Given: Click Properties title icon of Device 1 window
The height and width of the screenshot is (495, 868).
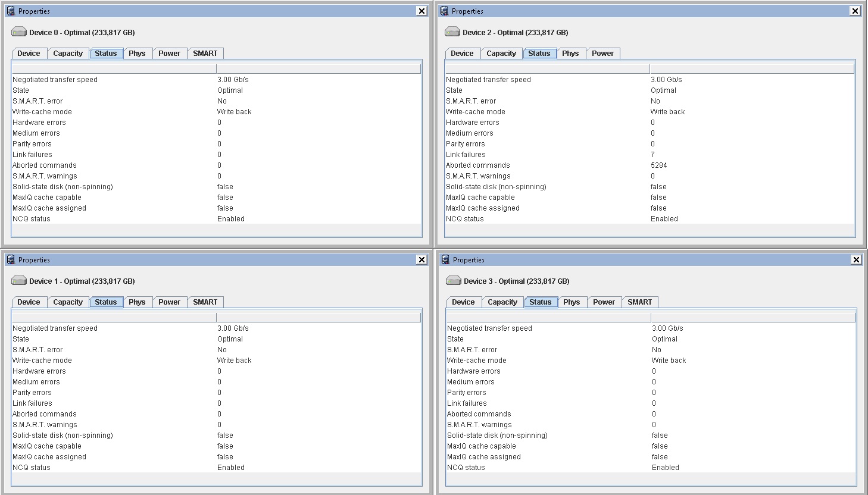Looking at the screenshot, I should pos(11,259).
